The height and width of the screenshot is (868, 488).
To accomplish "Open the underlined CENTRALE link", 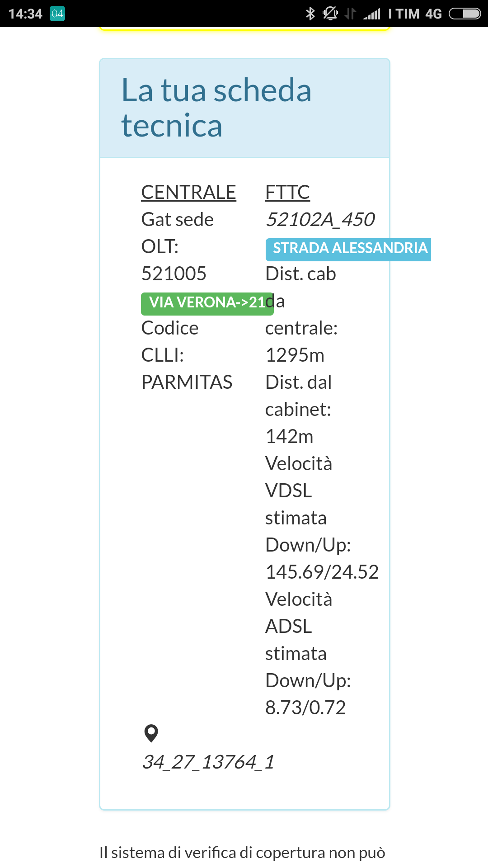I will click(x=188, y=192).
